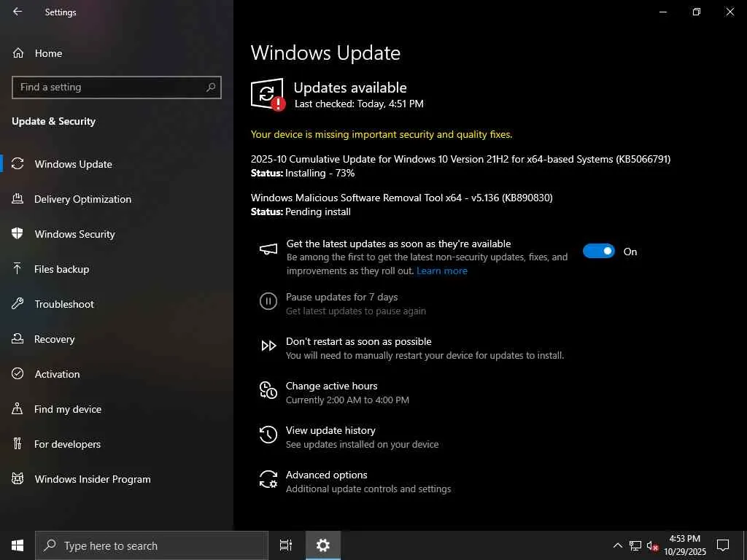This screenshot has height=560, width=747.
Task: Click the Windows Security shield icon
Action: (18, 233)
